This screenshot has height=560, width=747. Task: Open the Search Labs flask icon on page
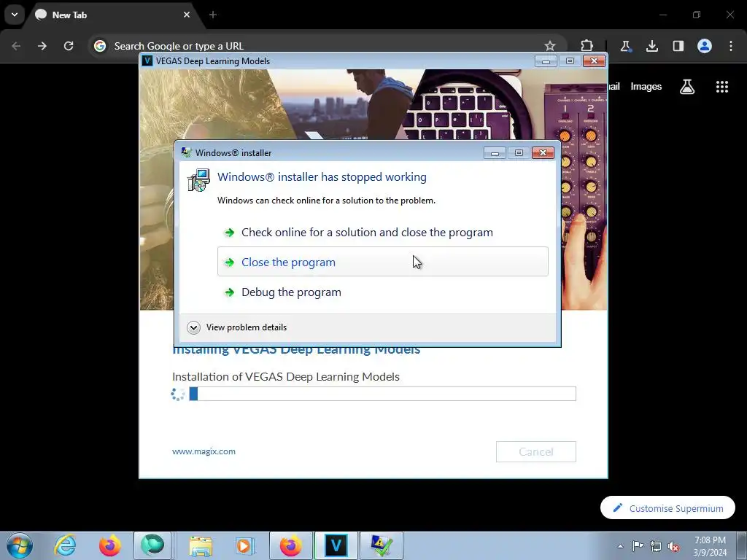point(687,87)
